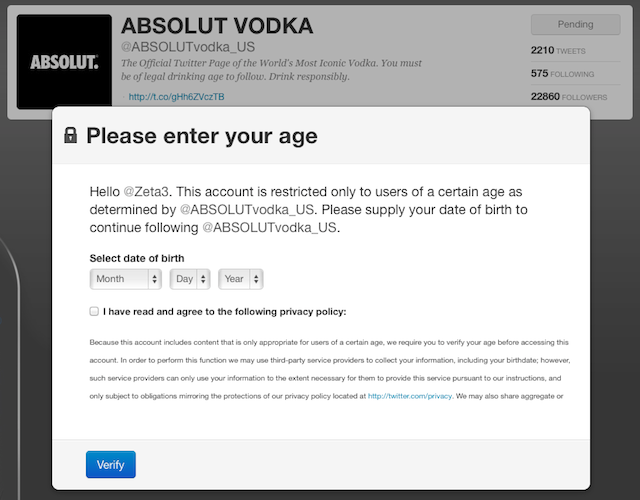Select the ABSOLUT VODKA profile name
This screenshot has height=500, width=640.
pos(217,26)
